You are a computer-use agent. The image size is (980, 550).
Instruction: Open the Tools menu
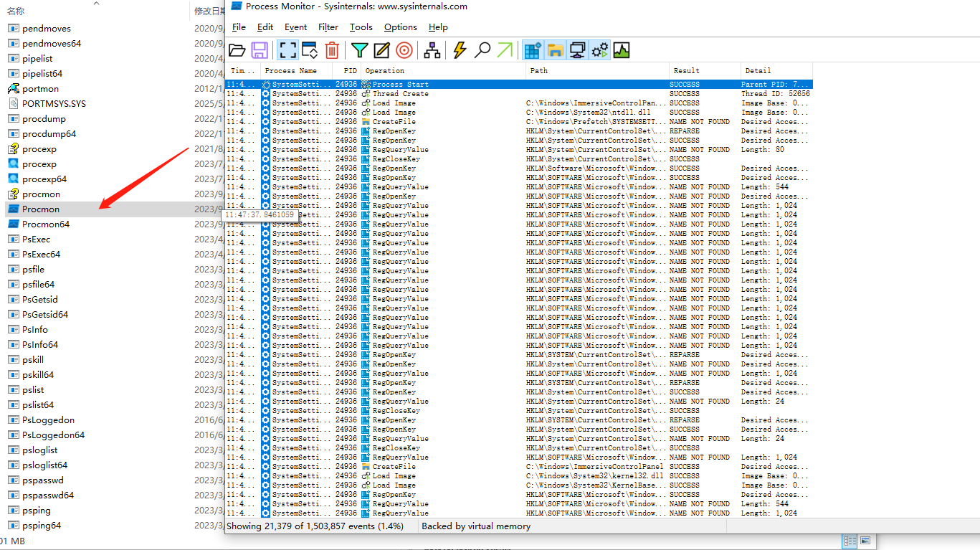(x=361, y=27)
